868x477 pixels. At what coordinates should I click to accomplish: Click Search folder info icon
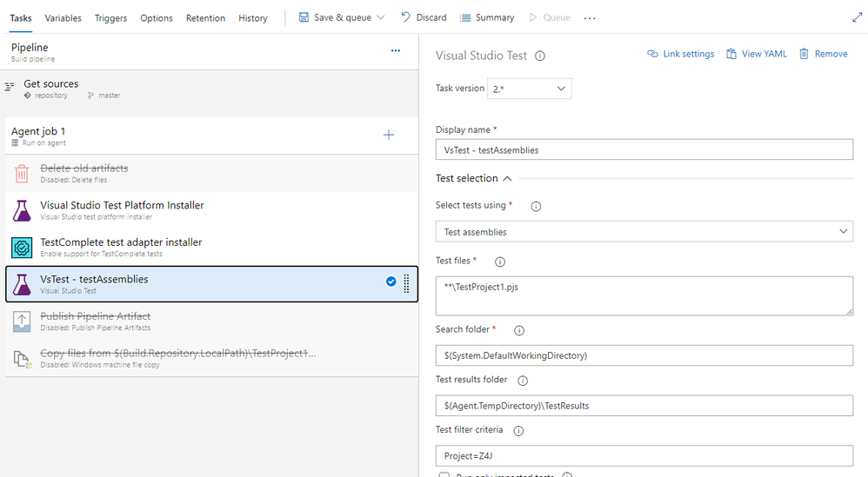click(519, 330)
